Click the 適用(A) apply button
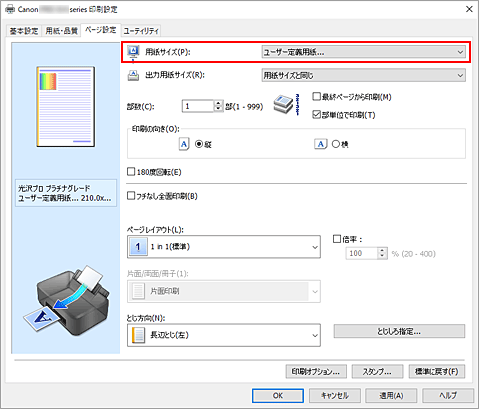This screenshot has height=409, width=479. pyautogui.click(x=391, y=396)
